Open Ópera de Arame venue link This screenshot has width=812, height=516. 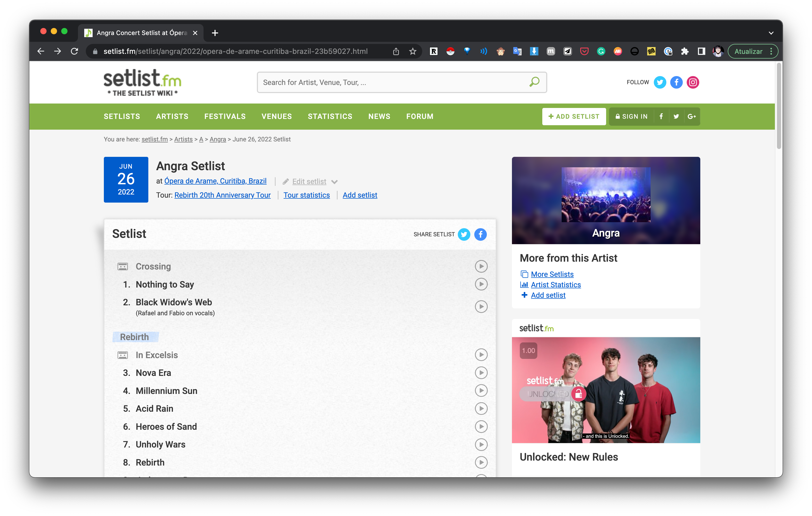click(215, 181)
